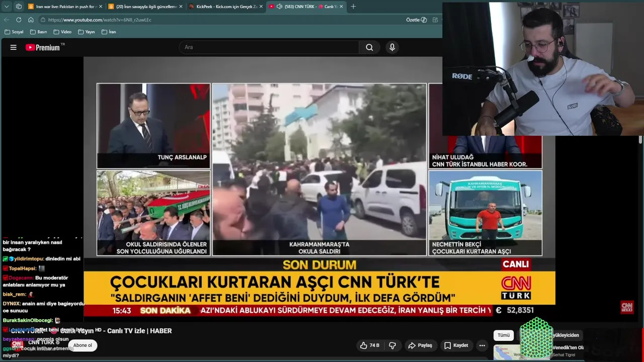Open workspaces icon next to tab strip
This screenshot has height=362, width=644.
point(19,7)
